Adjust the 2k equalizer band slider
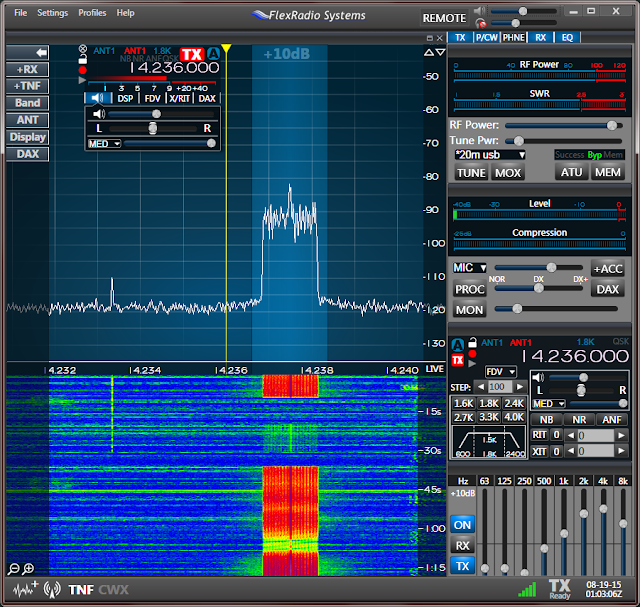The image size is (640, 607). click(x=584, y=530)
